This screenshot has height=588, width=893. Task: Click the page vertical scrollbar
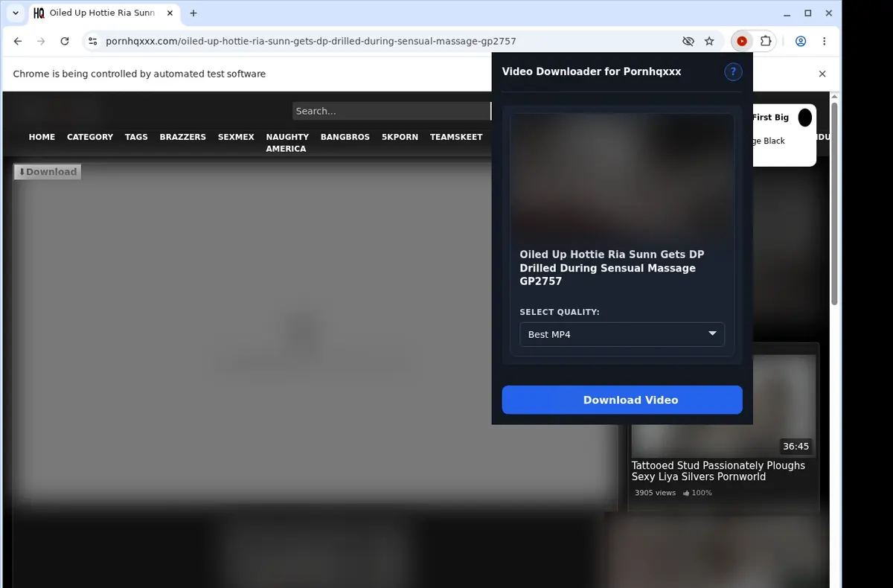[x=834, y=204]
